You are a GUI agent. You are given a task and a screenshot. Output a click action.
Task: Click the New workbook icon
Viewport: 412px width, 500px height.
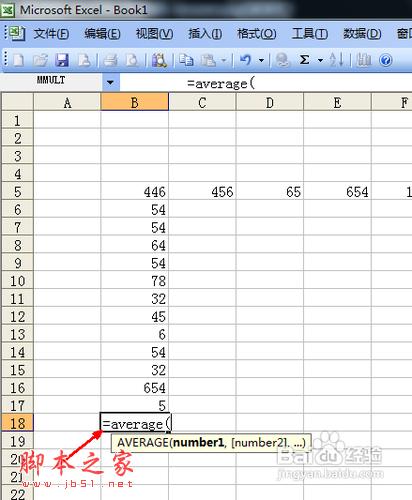pos(18,60)
